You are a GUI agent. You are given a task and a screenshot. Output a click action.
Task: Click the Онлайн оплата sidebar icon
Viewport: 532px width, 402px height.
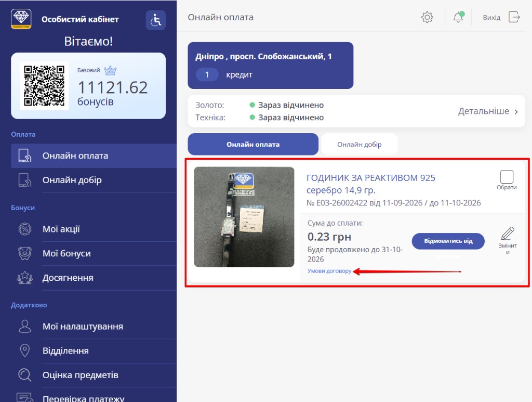(x=25, y=156)
